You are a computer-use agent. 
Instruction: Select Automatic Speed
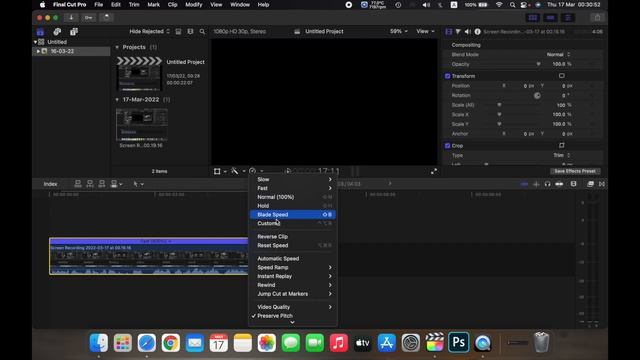click(293, 259)
